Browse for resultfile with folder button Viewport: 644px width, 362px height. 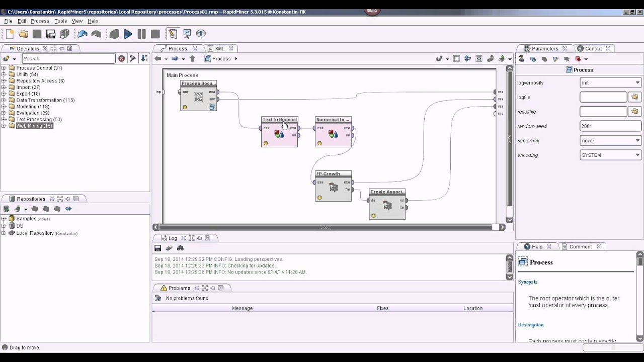pos(635,111)
